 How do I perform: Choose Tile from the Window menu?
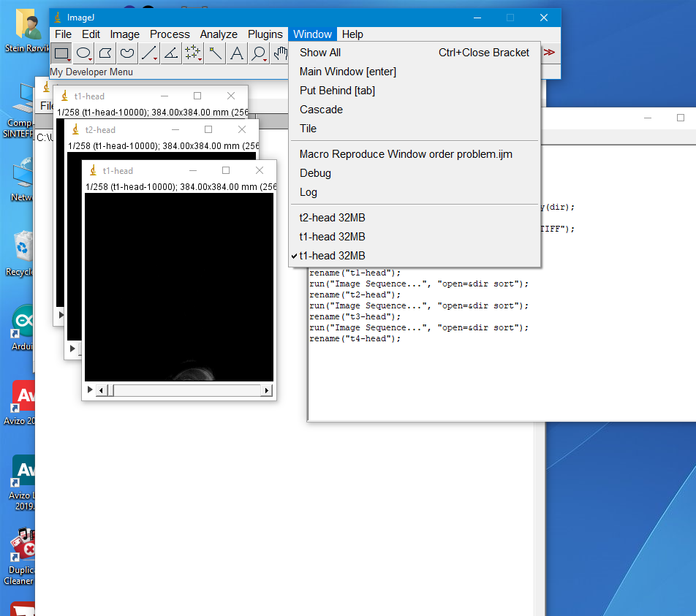click(x=308, y=129)
